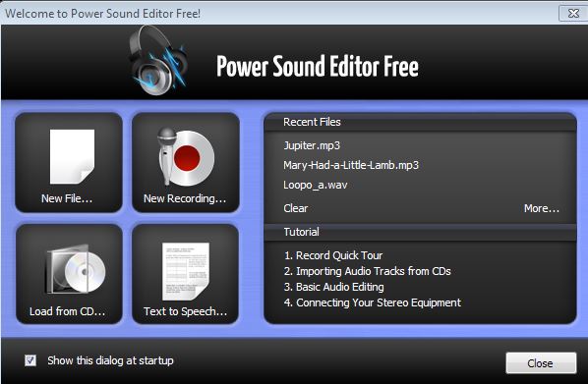Open tutorial 1. Record Quick Tour
Image resolution: width=588 pixels, height=384 pixels.
point(333,255)
